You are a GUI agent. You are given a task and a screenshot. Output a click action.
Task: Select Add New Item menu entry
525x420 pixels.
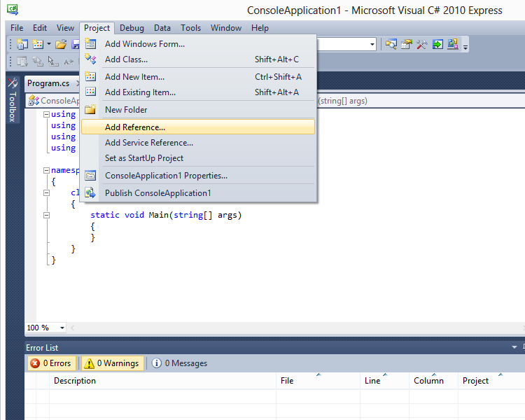click(x=198, y=77)
